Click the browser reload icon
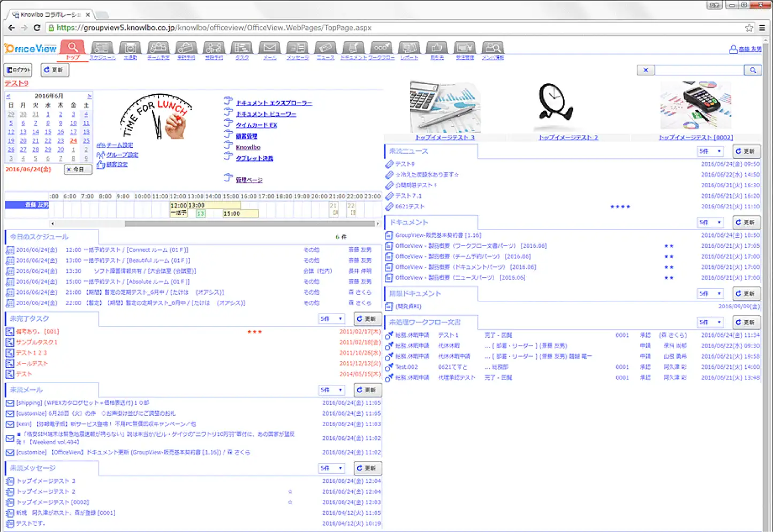Image resolution: width=773 pixels, height=532 pixels. point(37,28)
